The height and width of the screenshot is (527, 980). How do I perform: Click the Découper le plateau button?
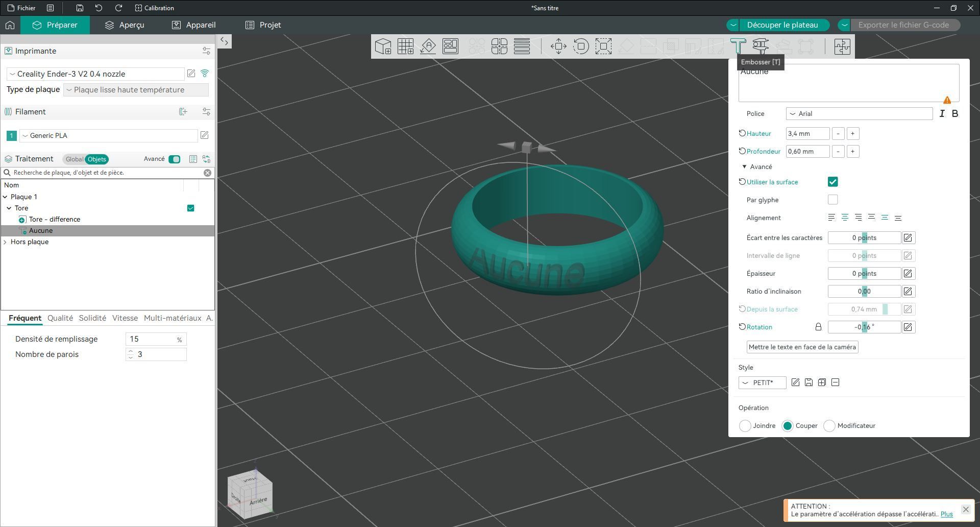point(782,25)
